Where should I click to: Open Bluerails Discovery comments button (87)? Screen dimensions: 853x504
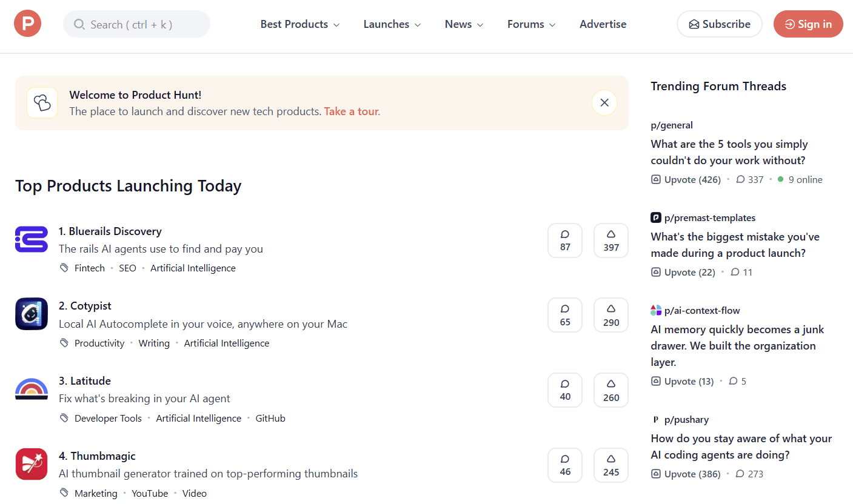tap(565, 240)
